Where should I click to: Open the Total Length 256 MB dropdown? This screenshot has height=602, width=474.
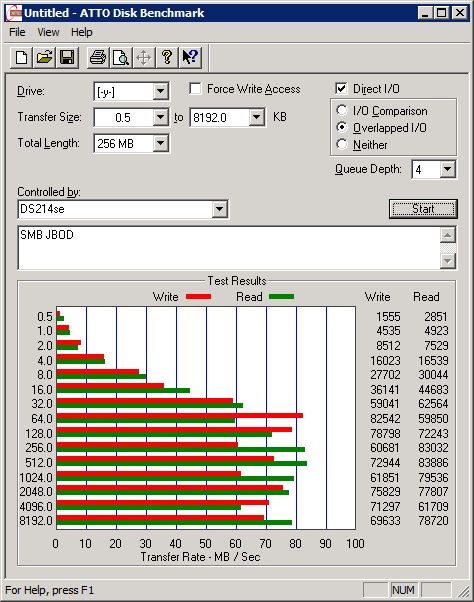tap(160, 144)
